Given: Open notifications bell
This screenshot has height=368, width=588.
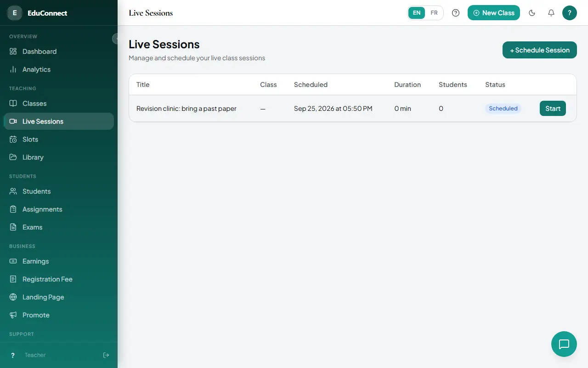Looking at the screenshot, I should pyautogui.click(x=551, y=13).
